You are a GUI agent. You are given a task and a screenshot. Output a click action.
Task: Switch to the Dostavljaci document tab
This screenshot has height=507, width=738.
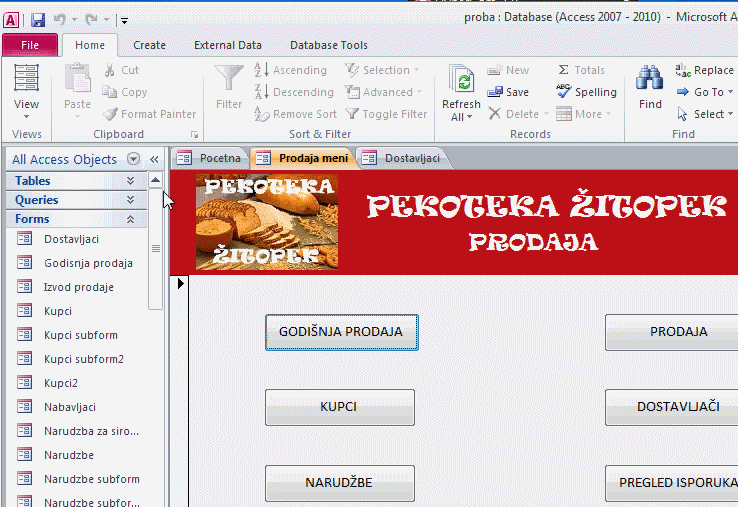pyautogui.click(x=405, y=158)
